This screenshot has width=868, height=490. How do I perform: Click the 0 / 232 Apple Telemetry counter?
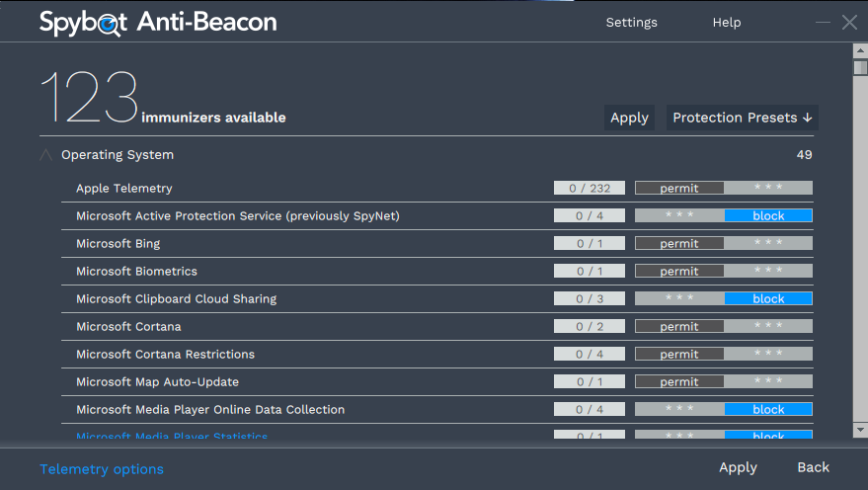click(x=589, y=188)
